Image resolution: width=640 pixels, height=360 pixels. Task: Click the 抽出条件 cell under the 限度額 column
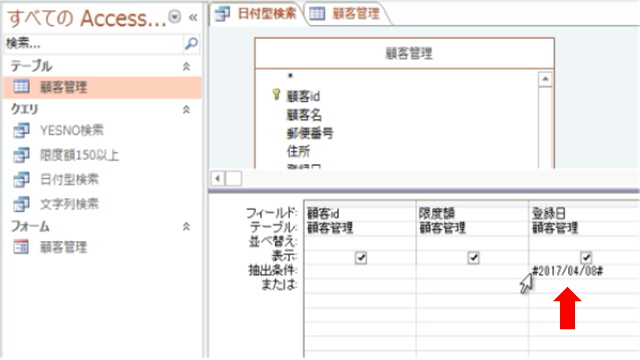[472, 271]
